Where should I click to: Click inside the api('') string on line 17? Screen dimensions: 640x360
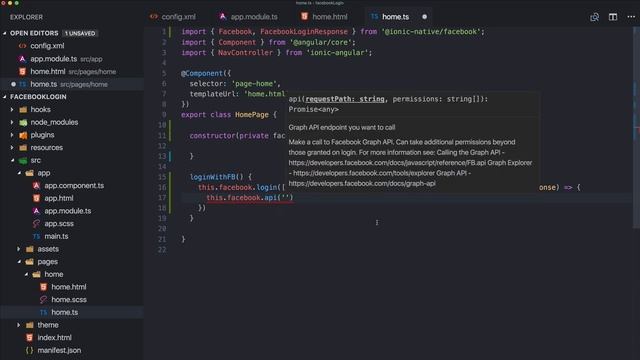coord(285,198)
